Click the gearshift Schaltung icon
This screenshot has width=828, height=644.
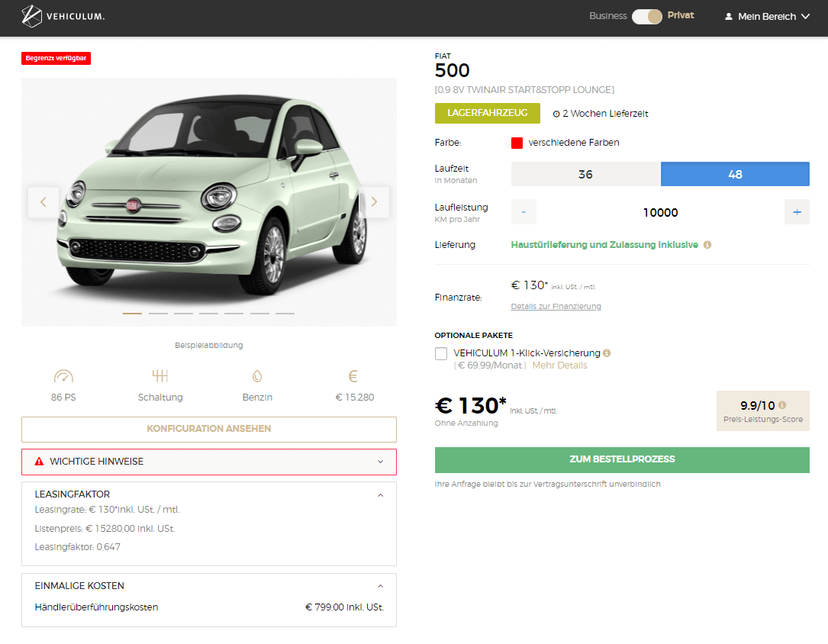(160, 376)
